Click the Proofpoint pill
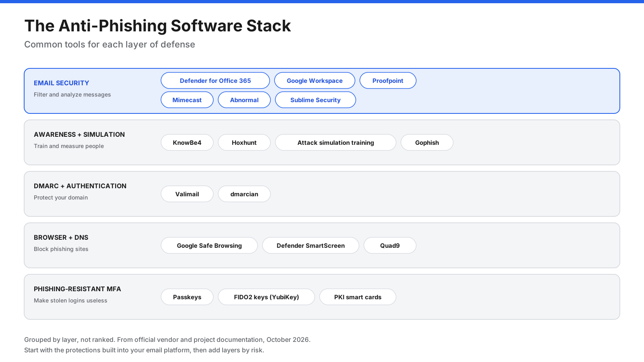 pyautogui.click(x=388, y=80)
